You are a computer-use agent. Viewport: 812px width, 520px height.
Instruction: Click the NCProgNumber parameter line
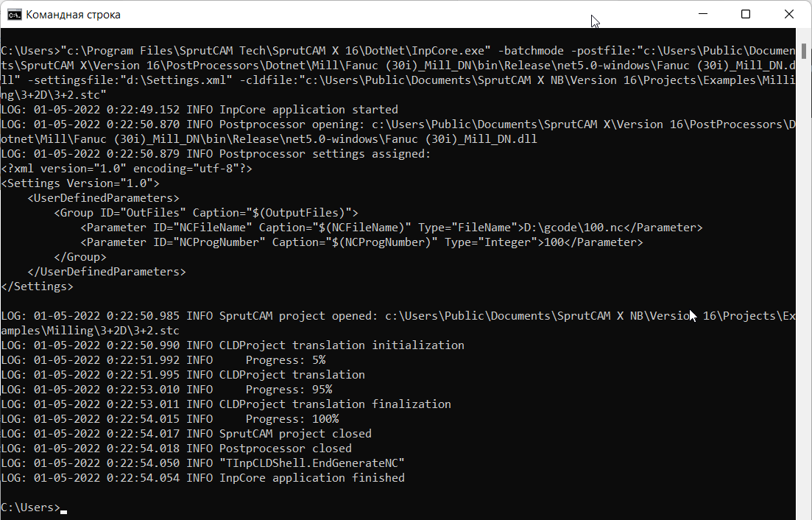coord(361,242)
